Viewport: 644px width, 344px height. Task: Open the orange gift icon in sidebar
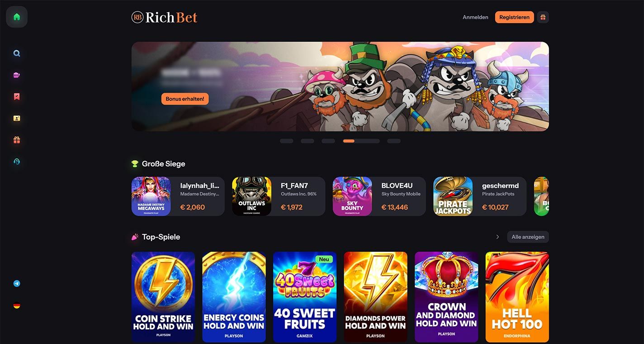[17, 140]
